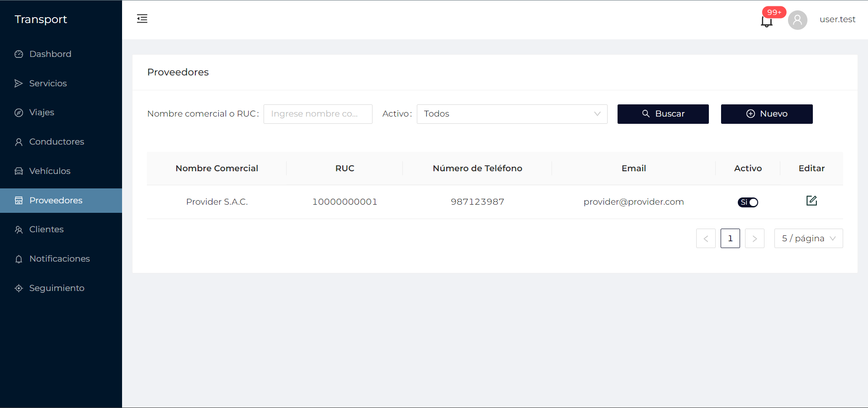Click the Clientes team icon

point(19,230)
